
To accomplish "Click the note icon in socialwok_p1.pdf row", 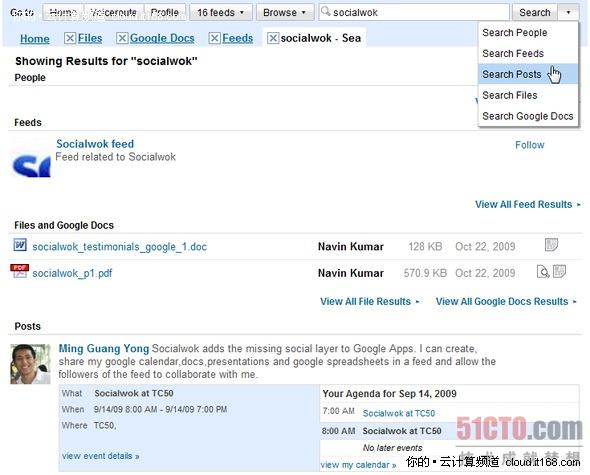I will point(559,271).
